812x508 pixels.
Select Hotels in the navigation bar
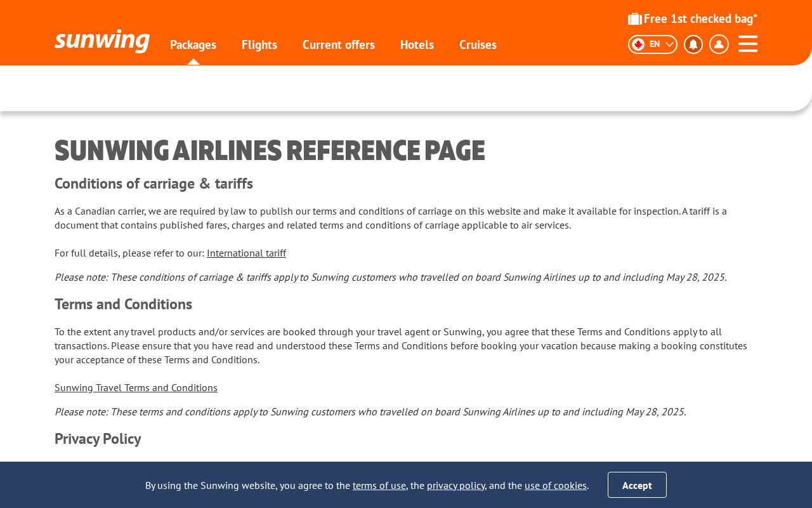click(417, 44)
